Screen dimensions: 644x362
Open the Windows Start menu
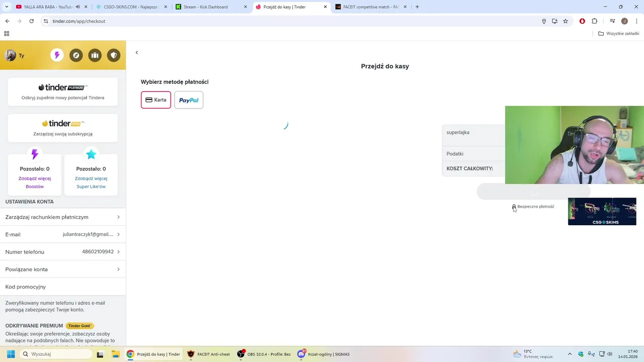point(11,354)
